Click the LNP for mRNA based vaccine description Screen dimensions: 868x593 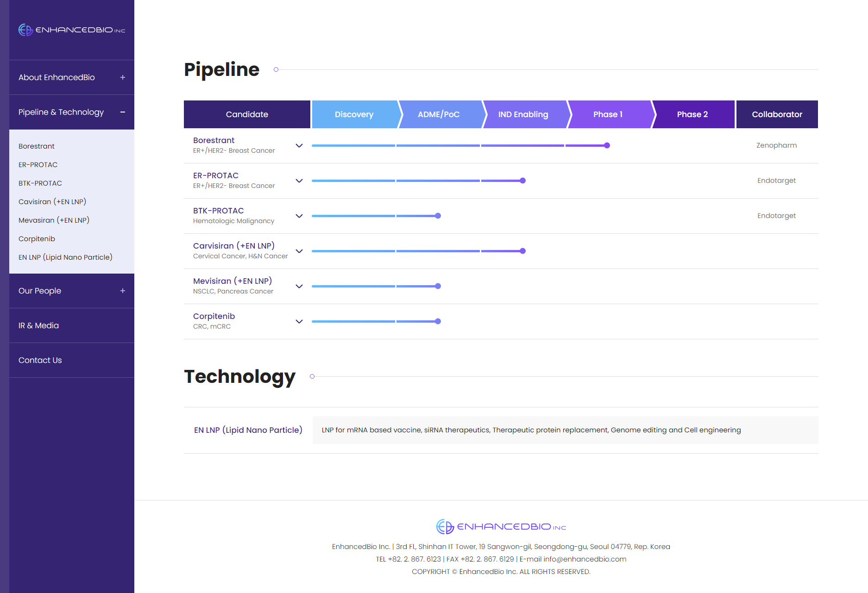click(531, 430)
